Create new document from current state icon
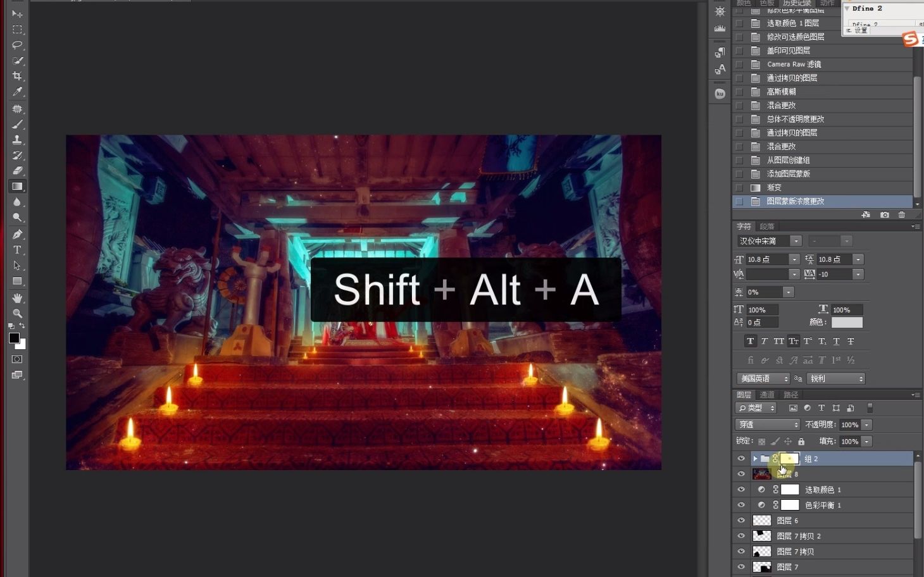 (866, 215)
